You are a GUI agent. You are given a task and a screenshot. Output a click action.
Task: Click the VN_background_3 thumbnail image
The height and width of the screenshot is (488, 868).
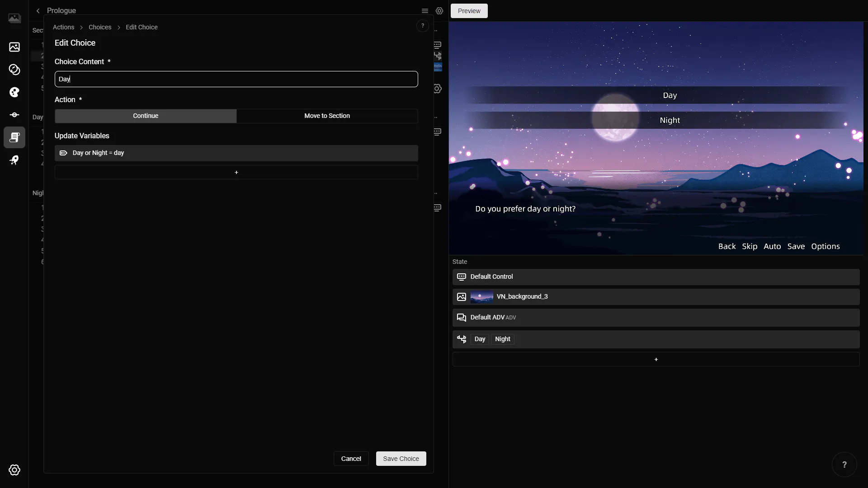pos(482,297)
